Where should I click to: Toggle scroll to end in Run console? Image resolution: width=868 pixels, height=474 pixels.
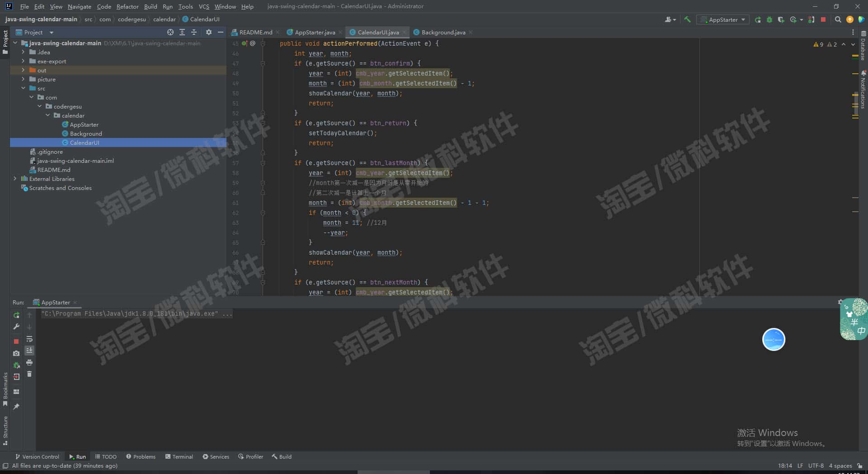(x=29, y=351)
